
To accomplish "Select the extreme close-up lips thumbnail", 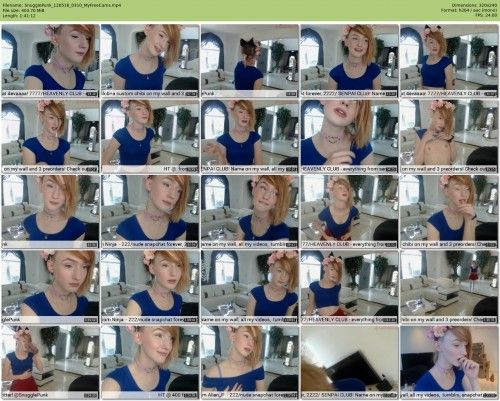I will 349,136.
